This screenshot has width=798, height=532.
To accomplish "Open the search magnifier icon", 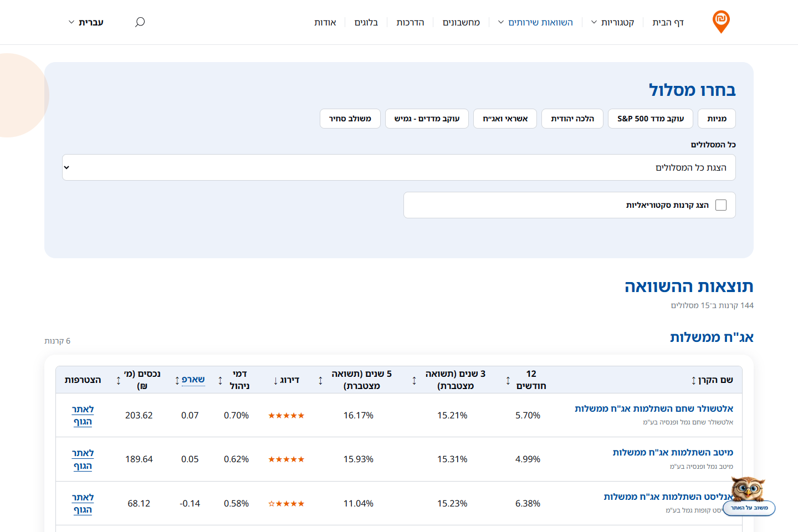I will [x=140, y=22].
